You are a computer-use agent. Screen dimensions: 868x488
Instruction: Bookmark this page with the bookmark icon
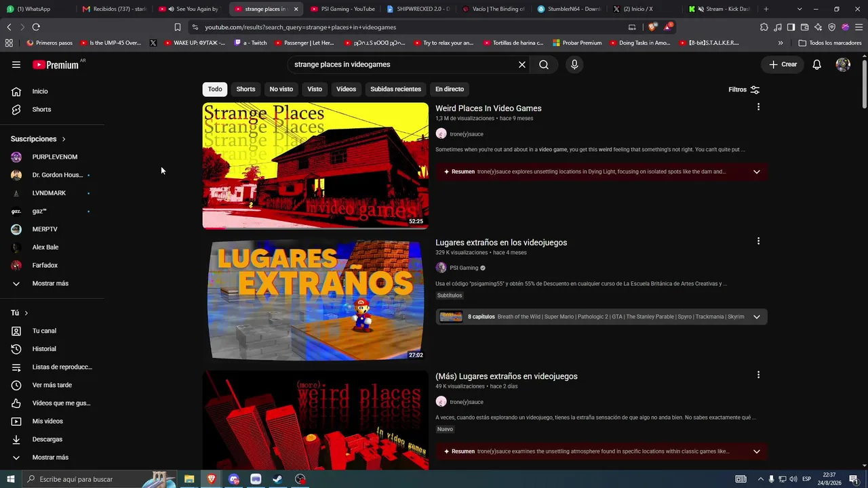click(178, 27)
